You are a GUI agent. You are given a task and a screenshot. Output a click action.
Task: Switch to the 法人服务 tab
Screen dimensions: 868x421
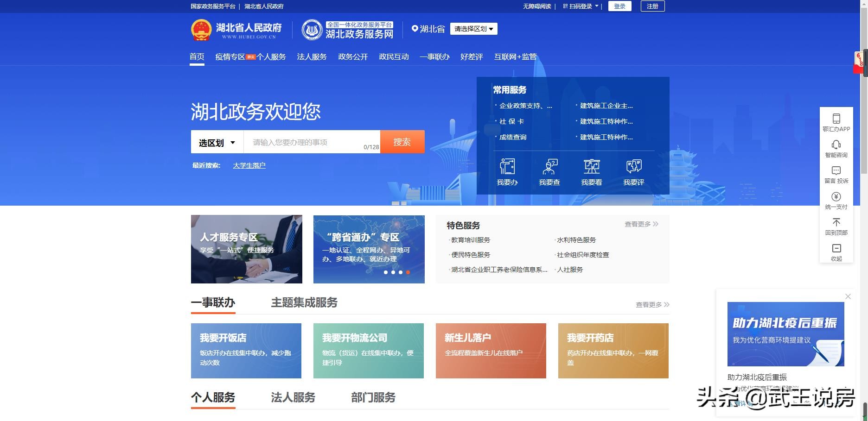tap(312, 57)
